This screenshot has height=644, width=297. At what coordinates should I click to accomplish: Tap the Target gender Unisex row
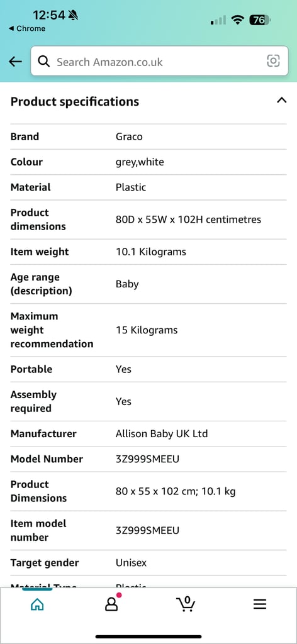(148, 563)
